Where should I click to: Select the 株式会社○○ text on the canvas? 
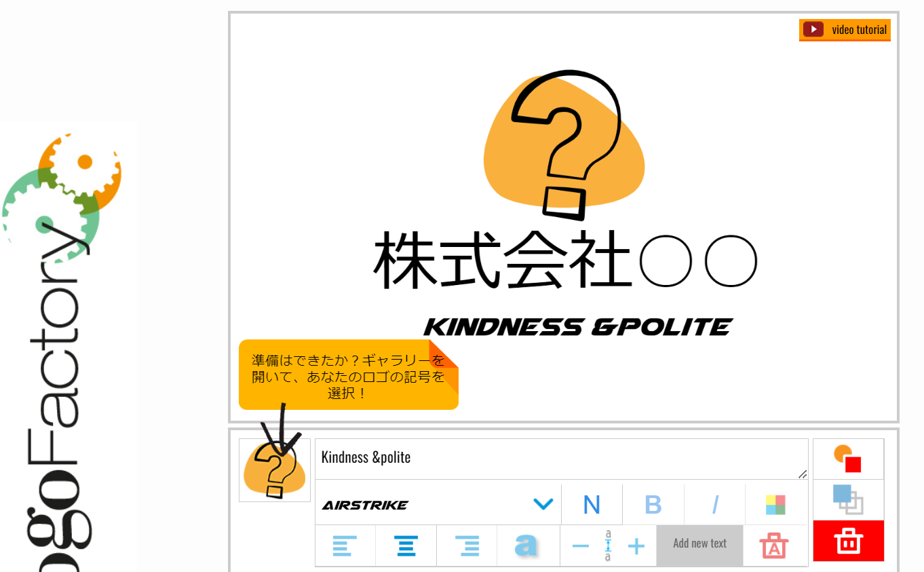[564, 261]
